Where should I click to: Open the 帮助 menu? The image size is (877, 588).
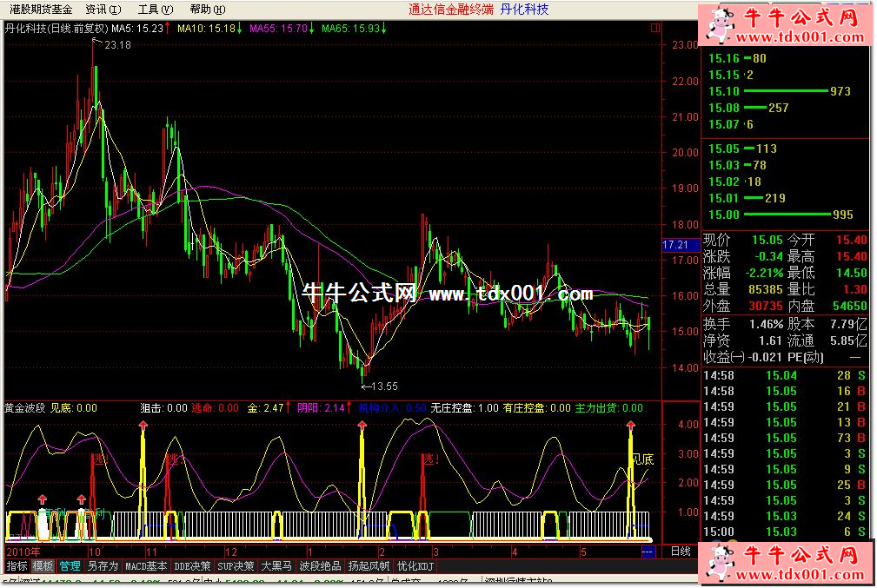tap(208, 10)
